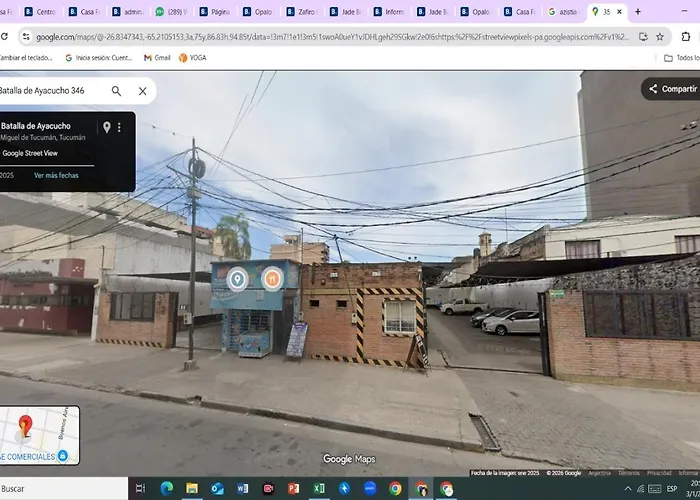Image resolution: width=700 pixels, height=500 pixels.
Task: Open a new browser tab with plus button
Action: coord(637,12)
